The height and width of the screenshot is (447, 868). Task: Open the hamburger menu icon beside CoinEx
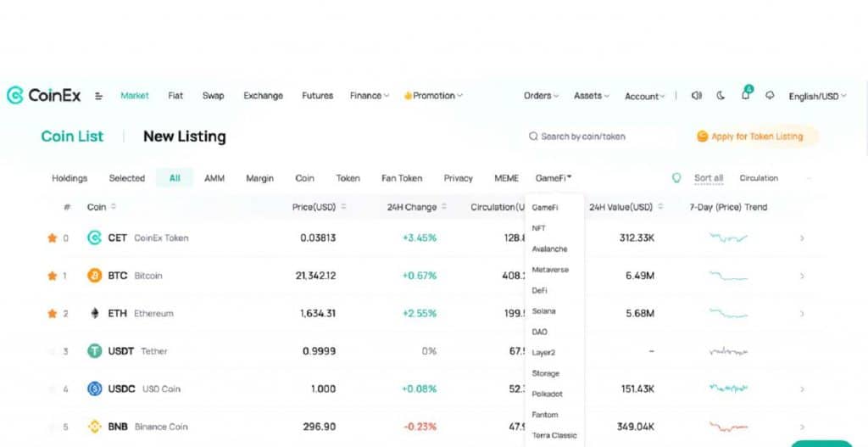(98, 96)
